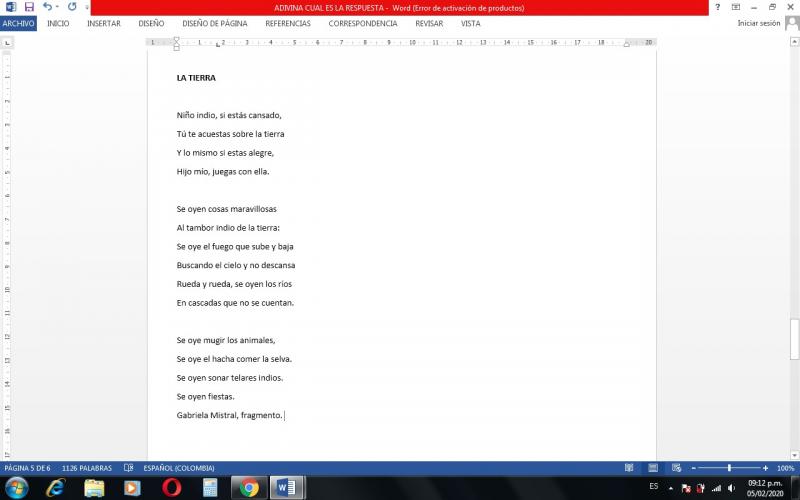Click the line 'Gabriela Mistral, fragmento.'
800x500 pixels.
tap(230, 415)
